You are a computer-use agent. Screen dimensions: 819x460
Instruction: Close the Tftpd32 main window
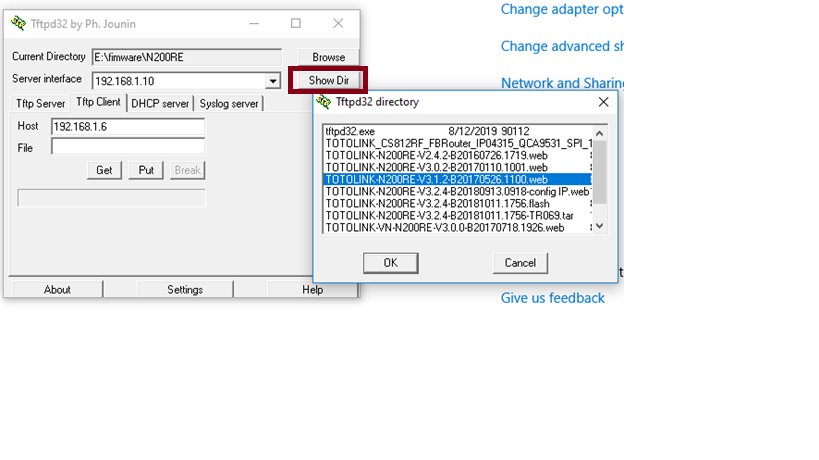338,23
